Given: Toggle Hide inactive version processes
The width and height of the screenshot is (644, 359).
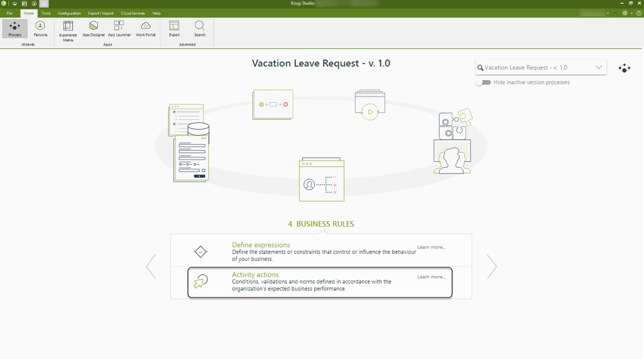Looking at the screenshot, I should [483, 82].
